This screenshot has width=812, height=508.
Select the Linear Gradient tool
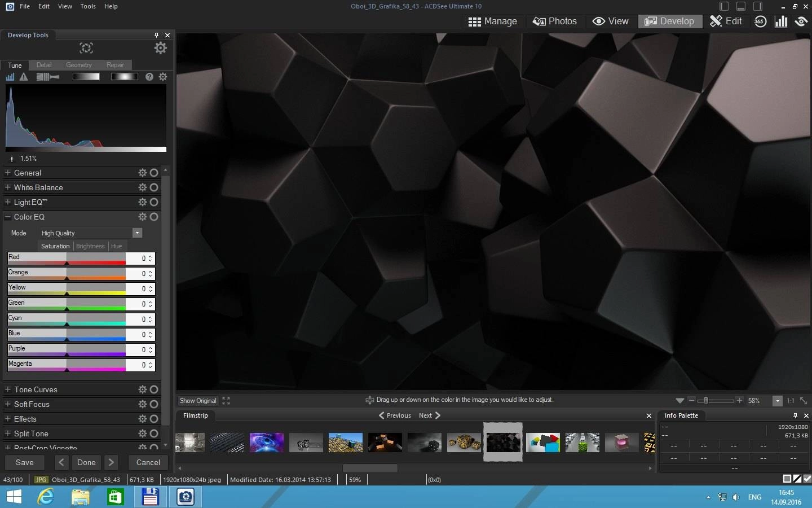pyautogui.click(x=86, y=77)
